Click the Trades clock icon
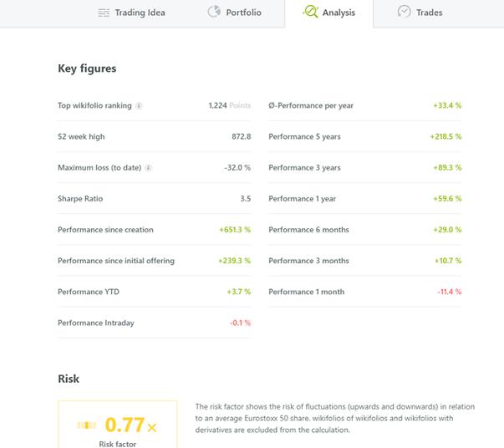This screenshot has width=504, height=448. [404, 12]
